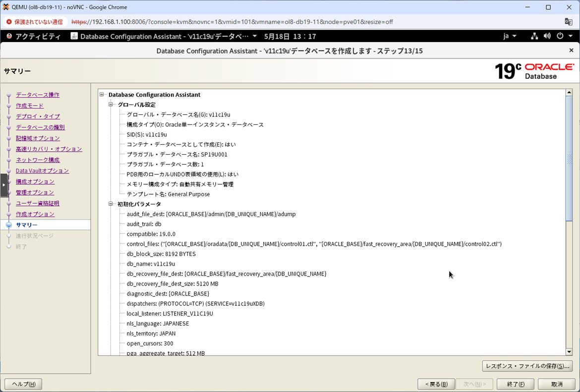Click the summary scrollbar up arrow
580x392 pixels.
pyautogui.click(x=569, y=93)
